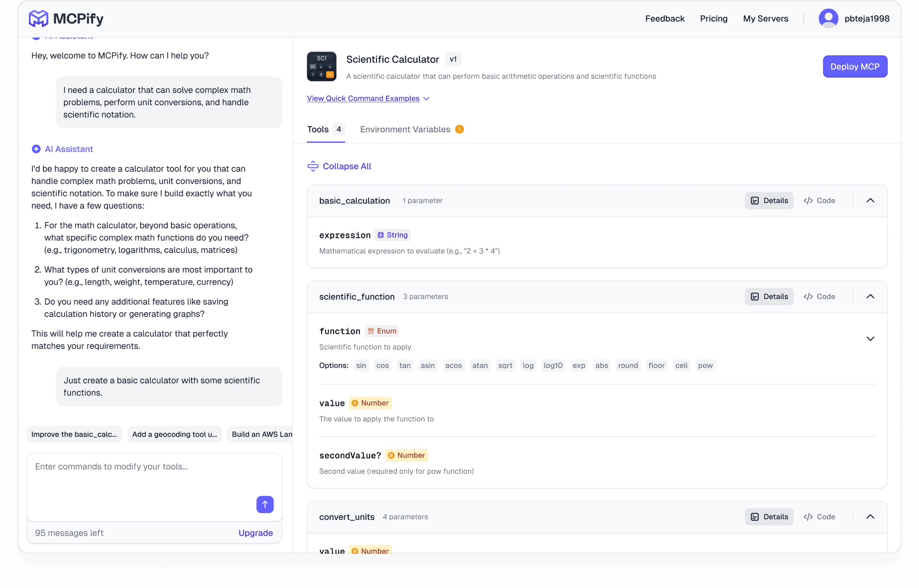The image size is (919, 588).
Task: Show Code view for basic_calculation
Action: tap(819, 201)
